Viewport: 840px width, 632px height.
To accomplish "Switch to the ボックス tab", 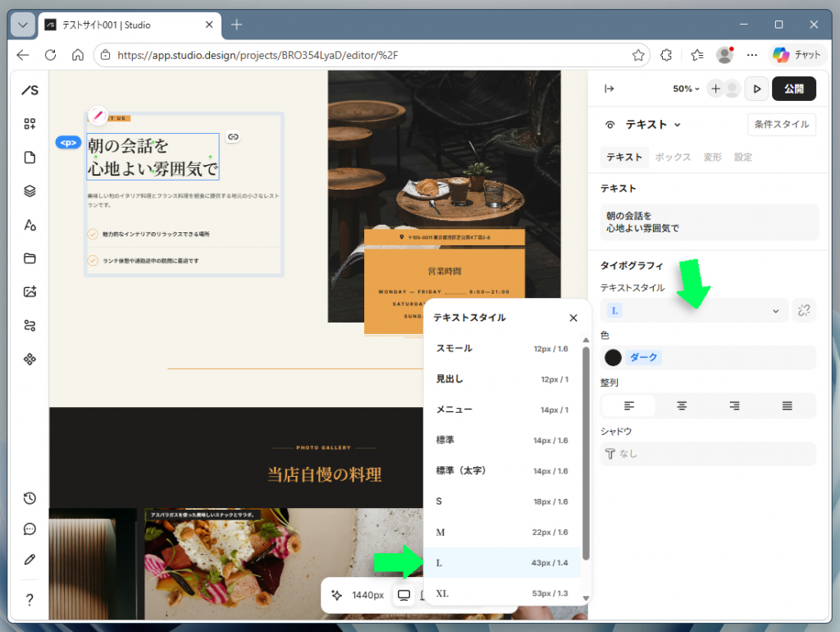I will (673, 157).
